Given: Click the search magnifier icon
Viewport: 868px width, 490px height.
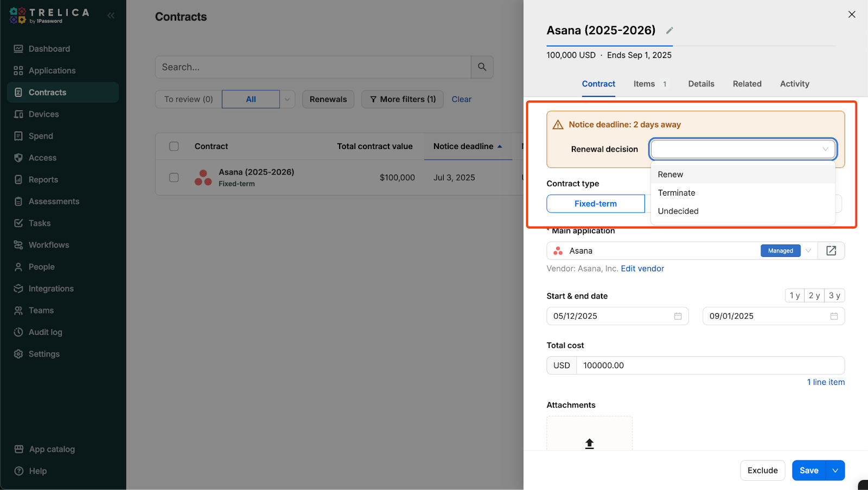Looking at the screenshot, I should tap(482, 67).
